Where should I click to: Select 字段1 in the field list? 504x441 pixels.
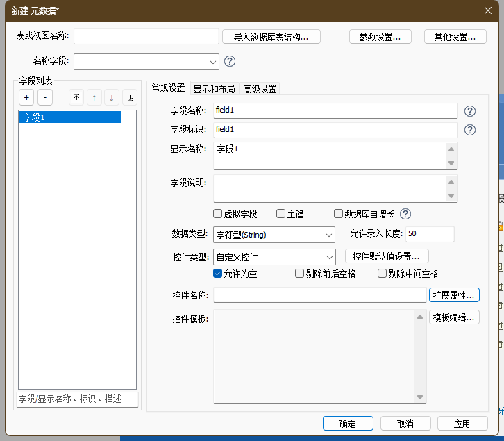click(69, 117)
